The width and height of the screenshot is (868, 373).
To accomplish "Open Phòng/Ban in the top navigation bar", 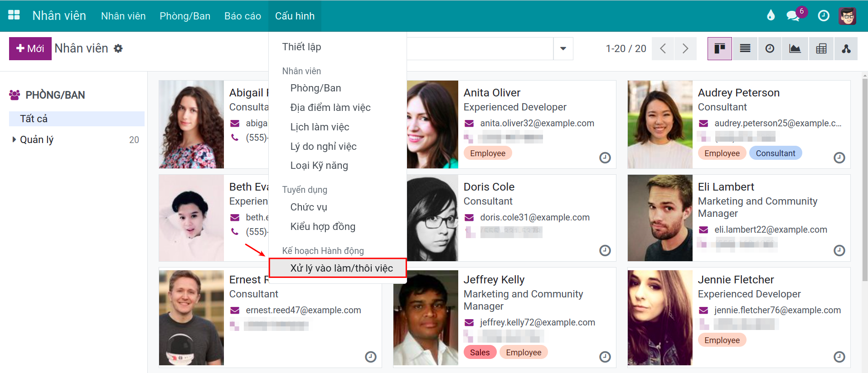I will 185,16.
